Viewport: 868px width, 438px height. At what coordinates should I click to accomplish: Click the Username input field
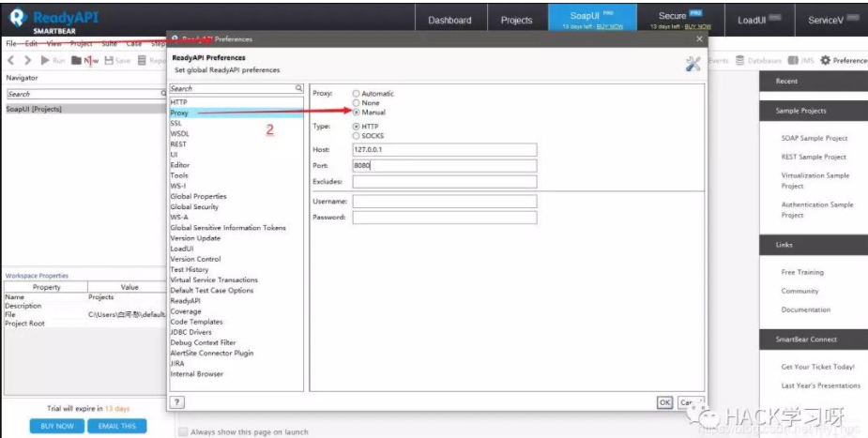click(x=445, y=202)
